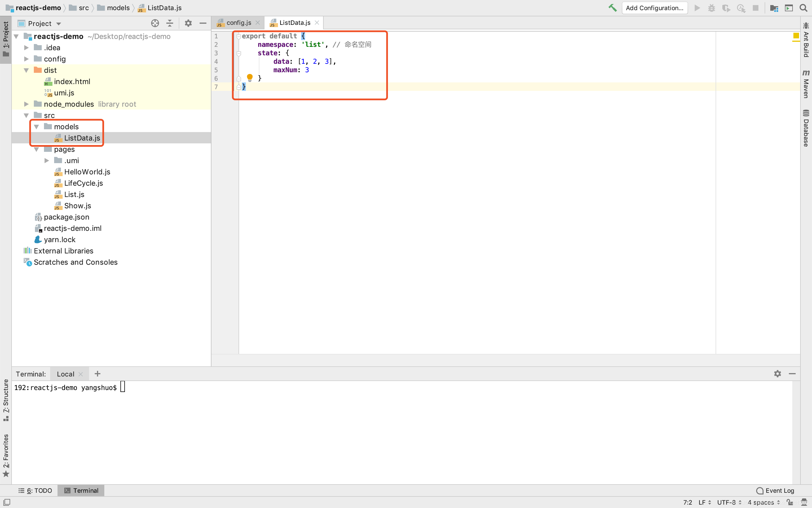This screenshot has width=812, height=508.
Task: Toggle the 6: TODO tool window
Action: 35,491
